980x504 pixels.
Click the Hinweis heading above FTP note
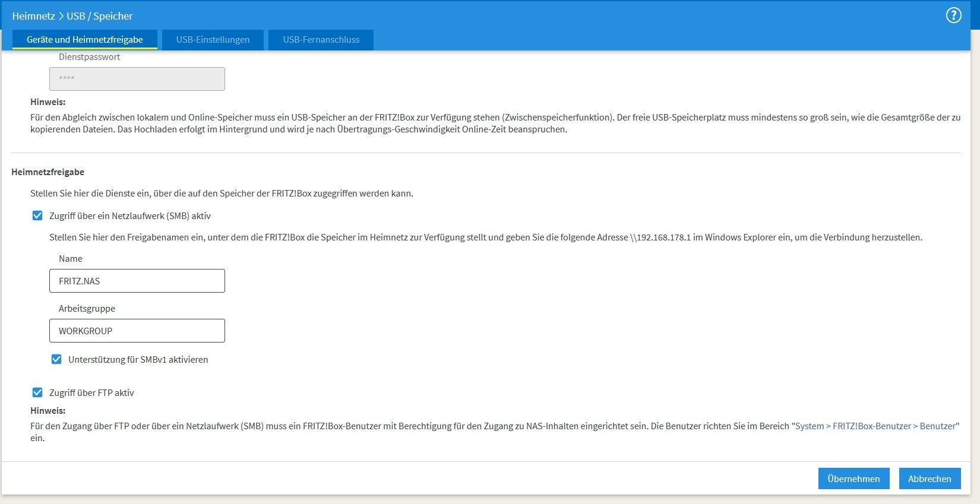(x=48, y=410)
